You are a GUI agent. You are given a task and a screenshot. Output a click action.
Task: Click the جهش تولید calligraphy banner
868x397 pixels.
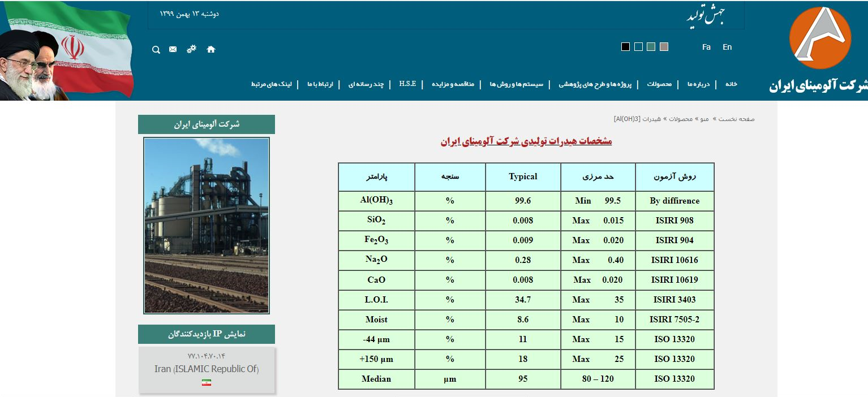tap(706, 16)
